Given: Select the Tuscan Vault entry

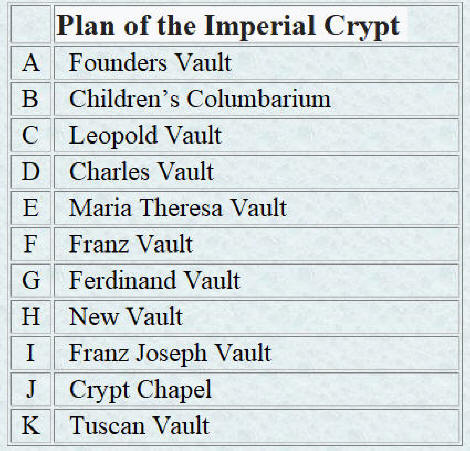Looking at the screenshot, I should pyautogui.click(x=139, y=425).
